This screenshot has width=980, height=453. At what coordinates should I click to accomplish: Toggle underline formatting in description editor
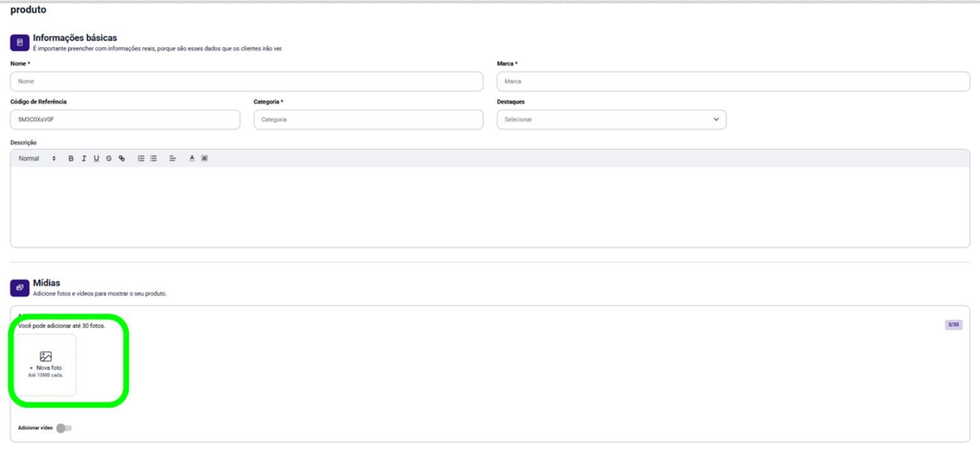96,158
